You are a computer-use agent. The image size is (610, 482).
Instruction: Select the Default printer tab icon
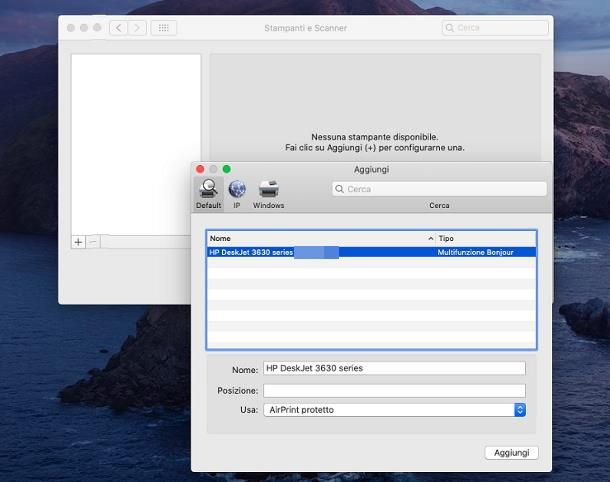[x=208, y=189]
